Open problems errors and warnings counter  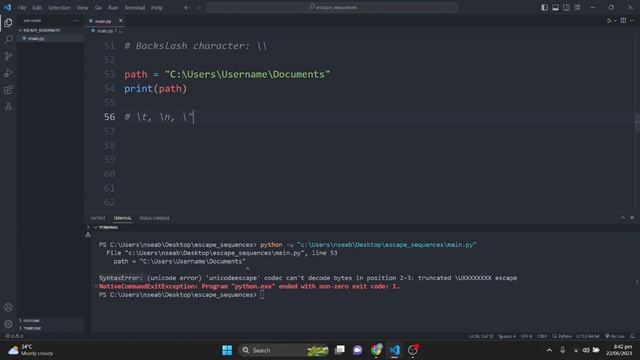coord(14,336)
